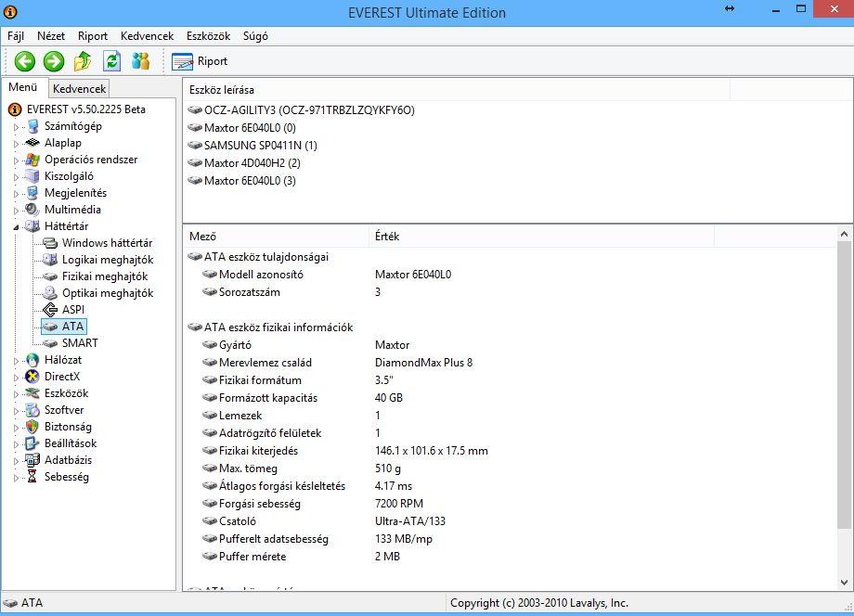Click the Riport toolbar button
The width and height of the screenshot is (854, 616).
pyautogui.click(x=200, y=61)
